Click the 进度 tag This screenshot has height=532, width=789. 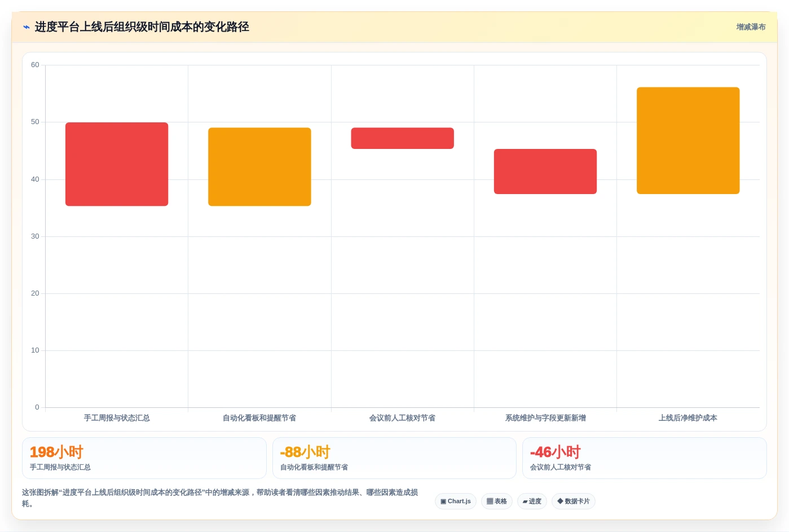tap(532, 501)
